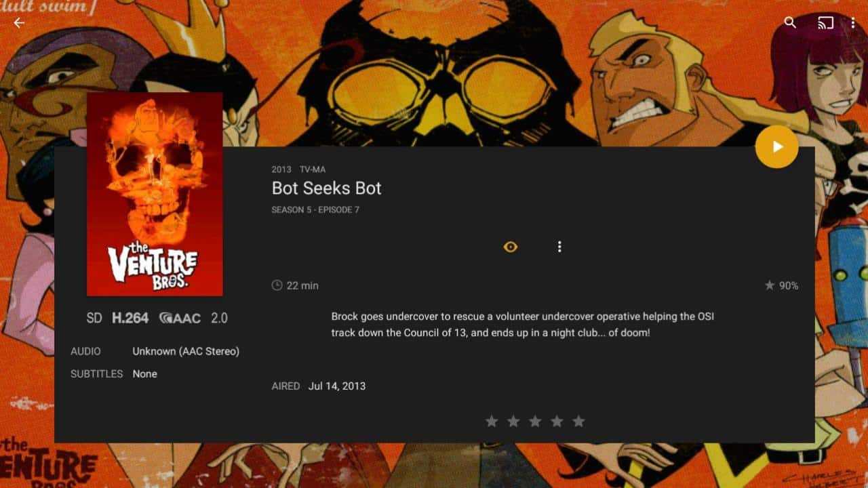Choose subtitles option currently None
Viewport: 868px width, 488px height.
tap(144, 373)
